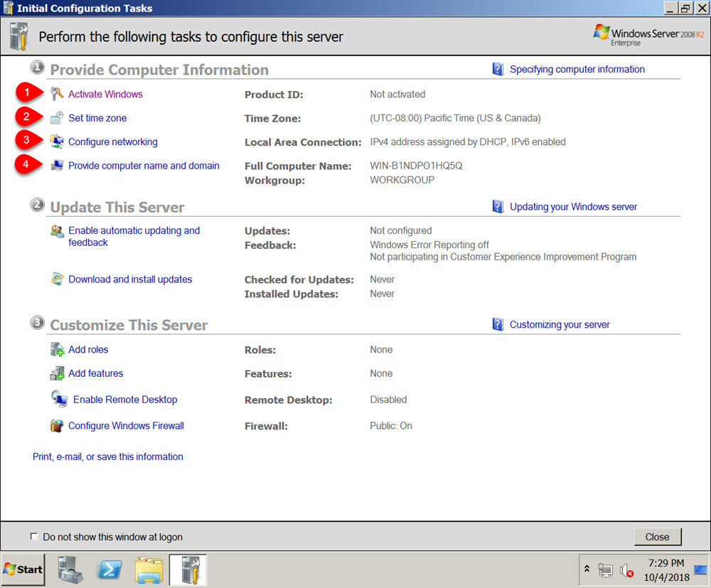Click the Download and install updates icon
Viewport: 711px width, 588px height.
pyautogui.click(x=57, y=279)
